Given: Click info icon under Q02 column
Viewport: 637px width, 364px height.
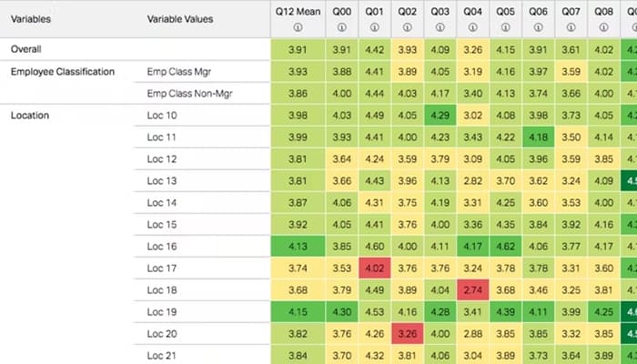Looking at the screenshot, I should pos(407,27).
